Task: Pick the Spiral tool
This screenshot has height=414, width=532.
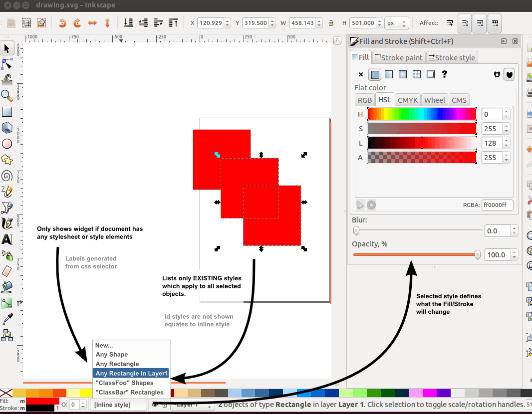Action: click(7, 176)
